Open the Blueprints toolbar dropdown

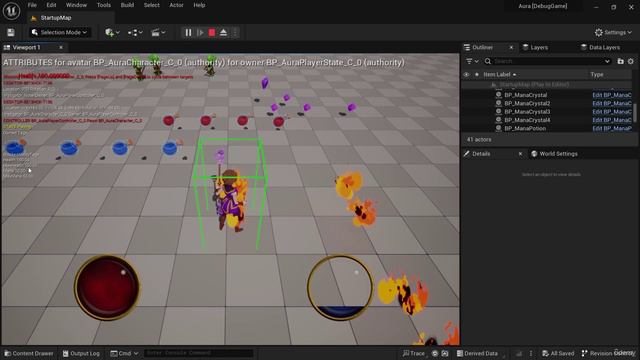135,33
